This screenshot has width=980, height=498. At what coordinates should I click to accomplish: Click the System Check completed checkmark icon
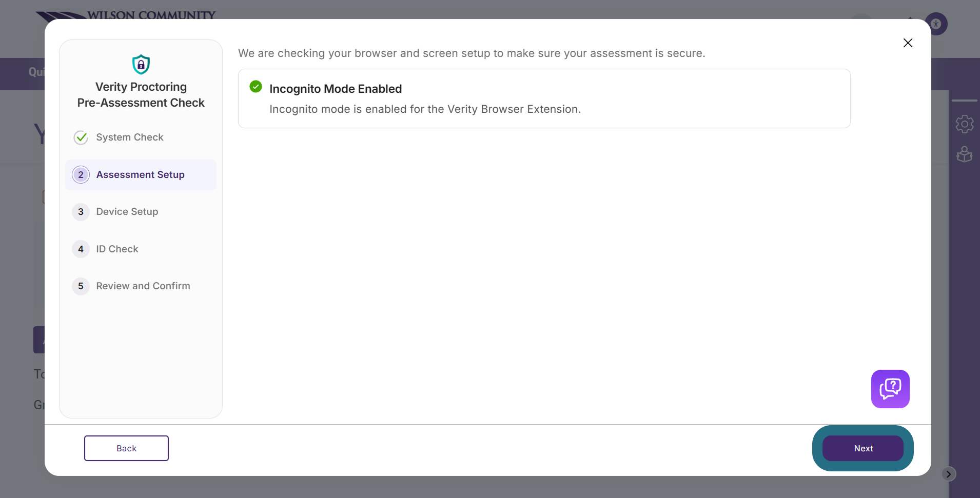click(81, 137)
